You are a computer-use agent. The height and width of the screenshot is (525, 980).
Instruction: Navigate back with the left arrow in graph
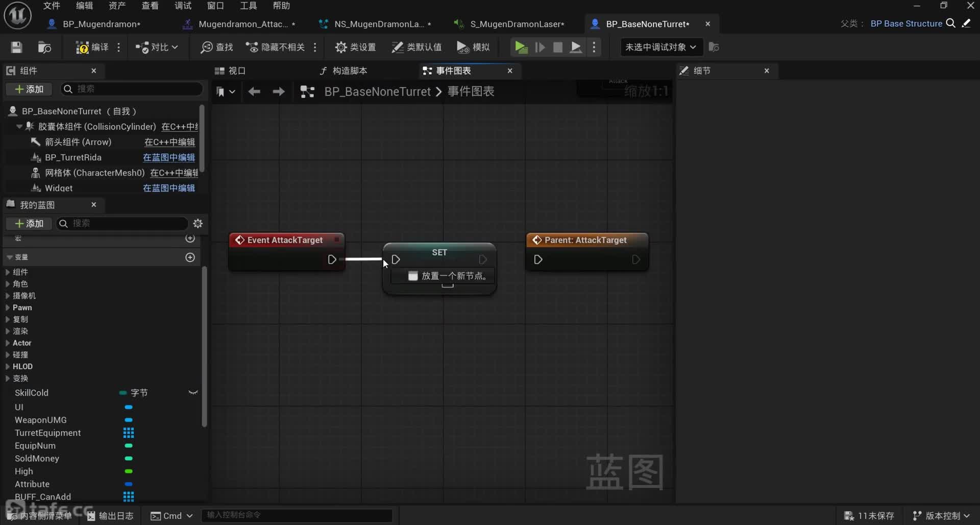coord(254,91)
